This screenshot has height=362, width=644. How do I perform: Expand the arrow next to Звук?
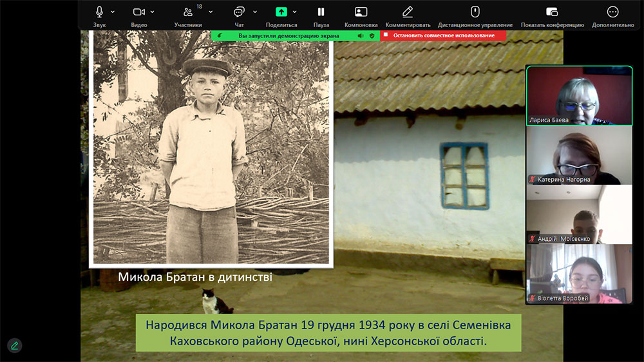(x=113, y=12)
